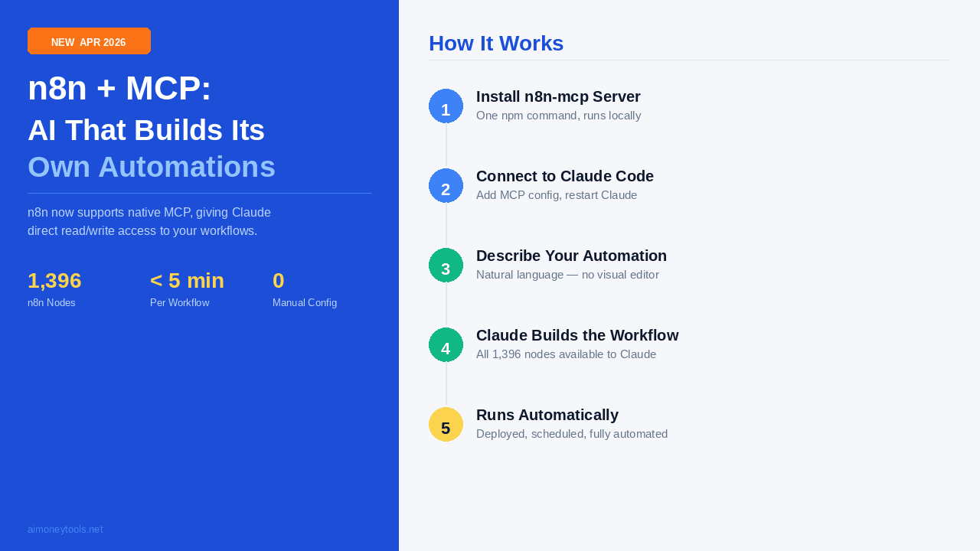Click the Own Automations title text

coord(151,167)
